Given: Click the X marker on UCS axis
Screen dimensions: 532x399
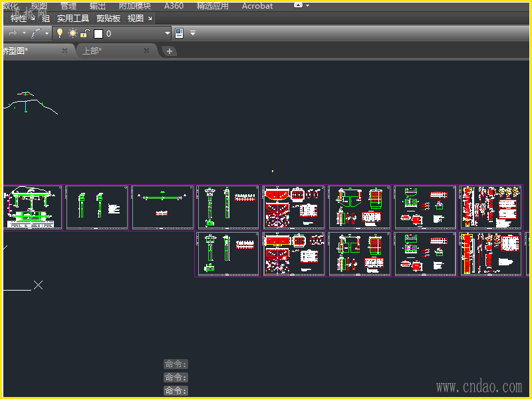Looking at the screenshot, I should pyautogui.click(x=39, y=285).
